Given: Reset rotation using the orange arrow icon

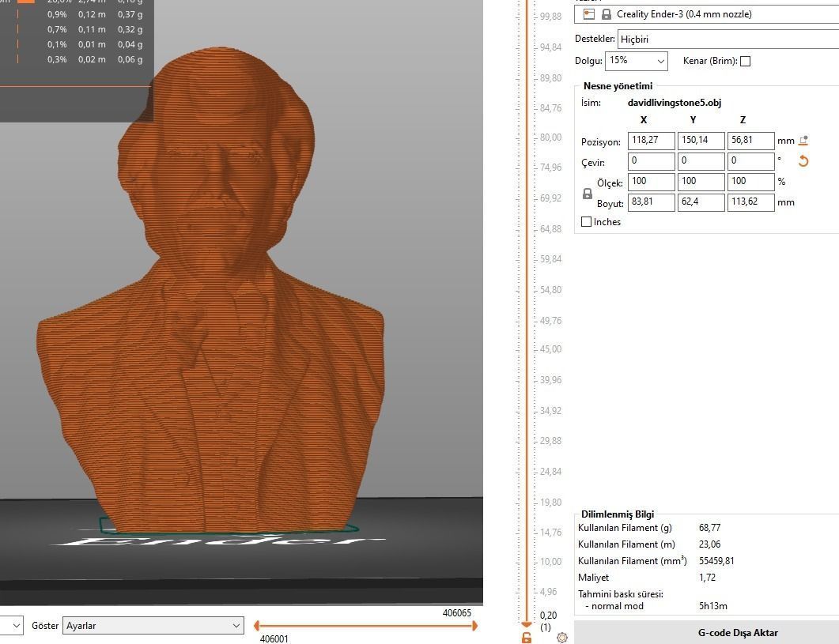Looking at the screenshot, I should click(803, 161).
